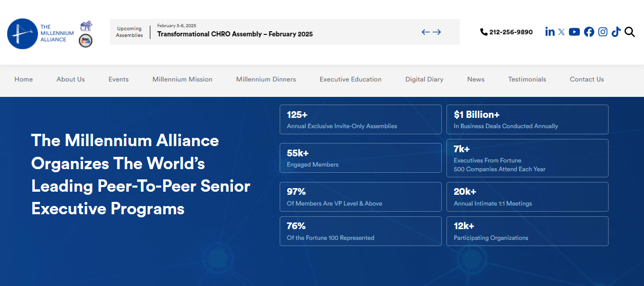Click the Upcoming Assemblies label
The image size is (644, 286).
pos(129,32)
